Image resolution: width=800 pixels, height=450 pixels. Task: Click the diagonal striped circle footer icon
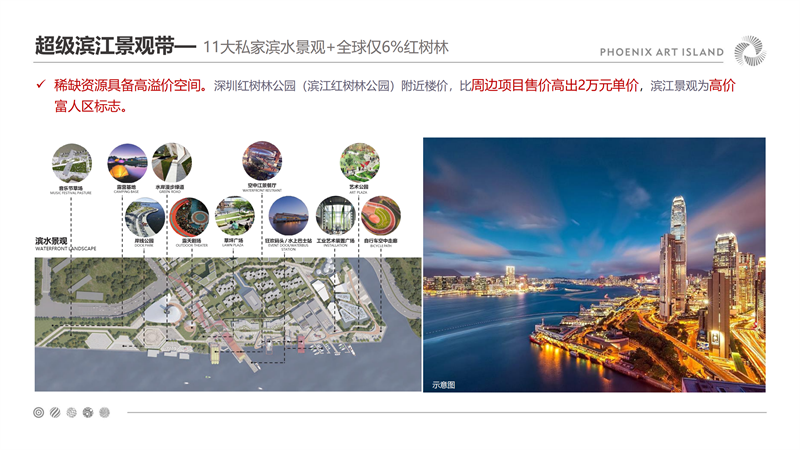[54, 412]
